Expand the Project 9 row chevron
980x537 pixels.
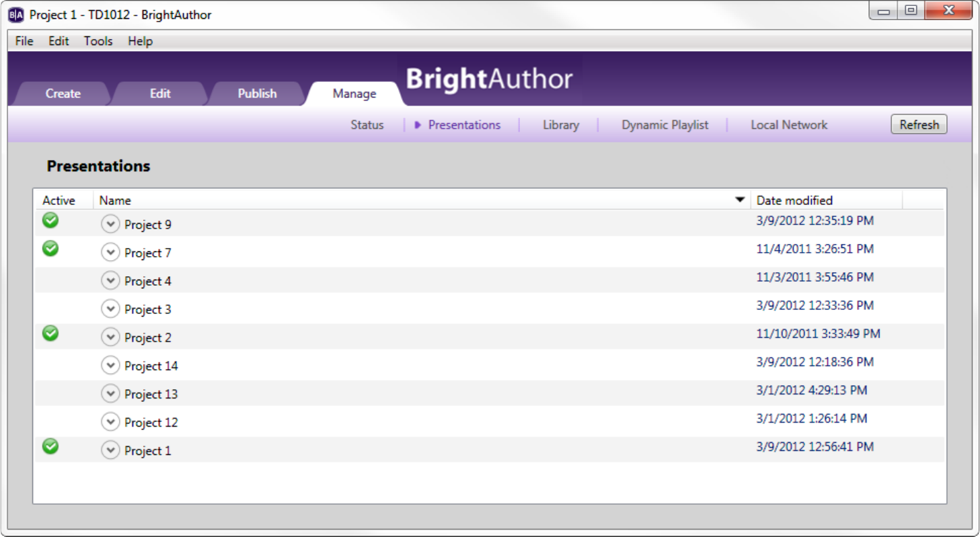click(110, 224)
